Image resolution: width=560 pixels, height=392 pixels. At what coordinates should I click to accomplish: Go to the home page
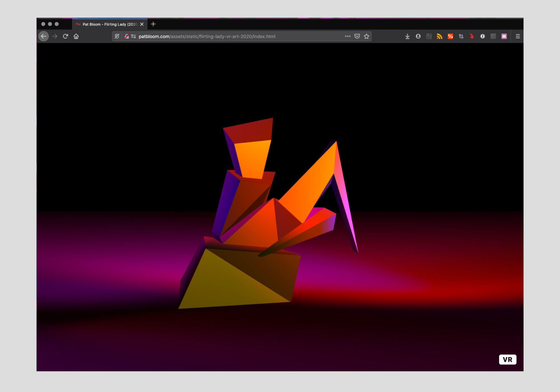click(x=76, y=36)
